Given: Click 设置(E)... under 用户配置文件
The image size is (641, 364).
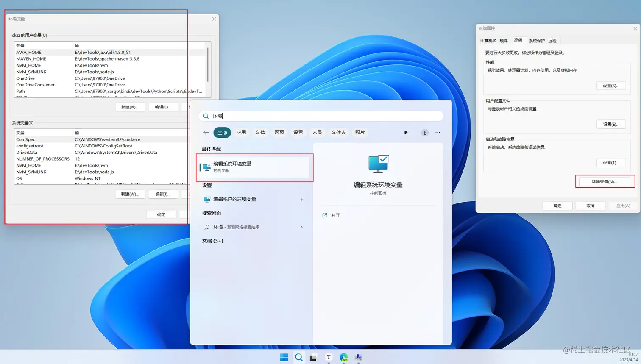Looking at the screenshot, I should (611, 124).
